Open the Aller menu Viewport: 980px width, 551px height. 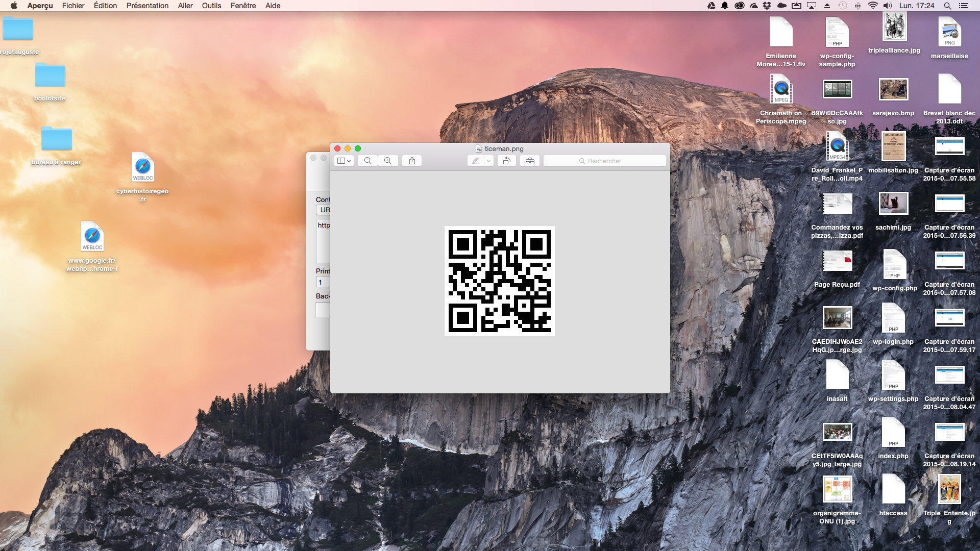click(x=185, y=6)
